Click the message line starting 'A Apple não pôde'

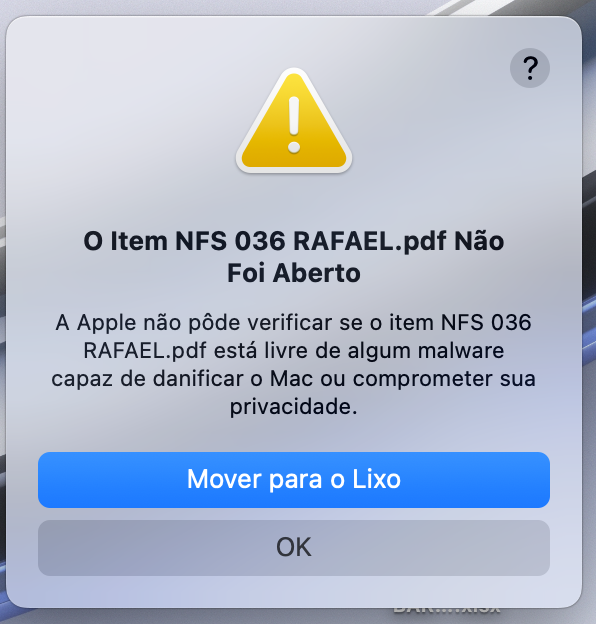click(x=294, y=322)
